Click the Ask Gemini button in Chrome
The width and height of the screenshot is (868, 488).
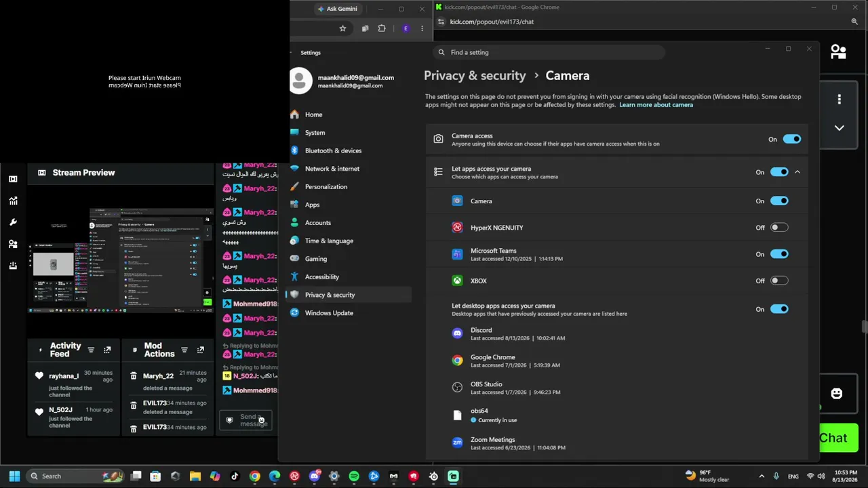pos(337,9)
